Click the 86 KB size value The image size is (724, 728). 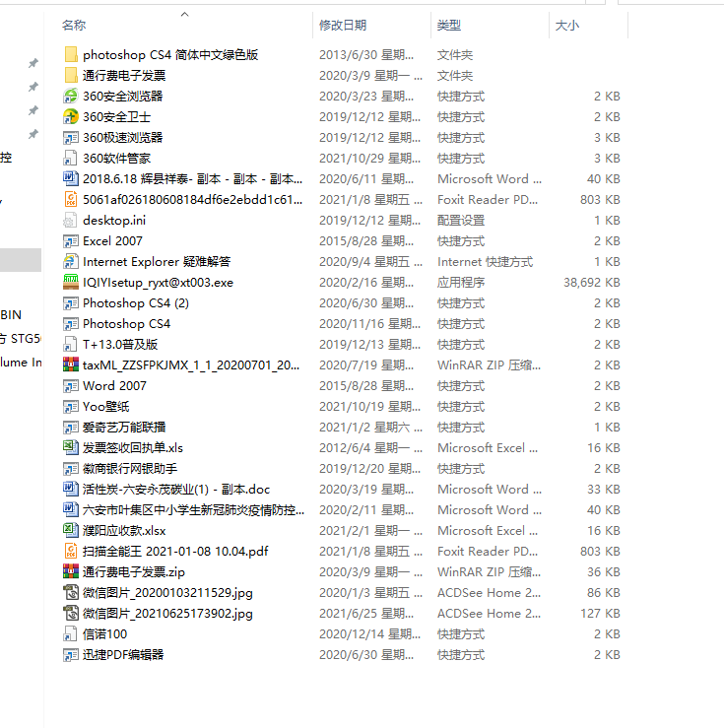[x=603, y=593]
